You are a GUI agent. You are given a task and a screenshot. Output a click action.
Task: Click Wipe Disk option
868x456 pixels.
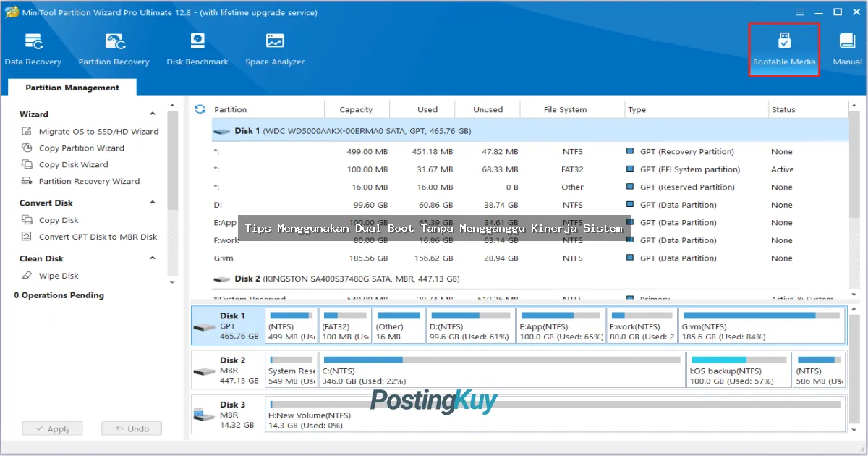pos(49,276)
